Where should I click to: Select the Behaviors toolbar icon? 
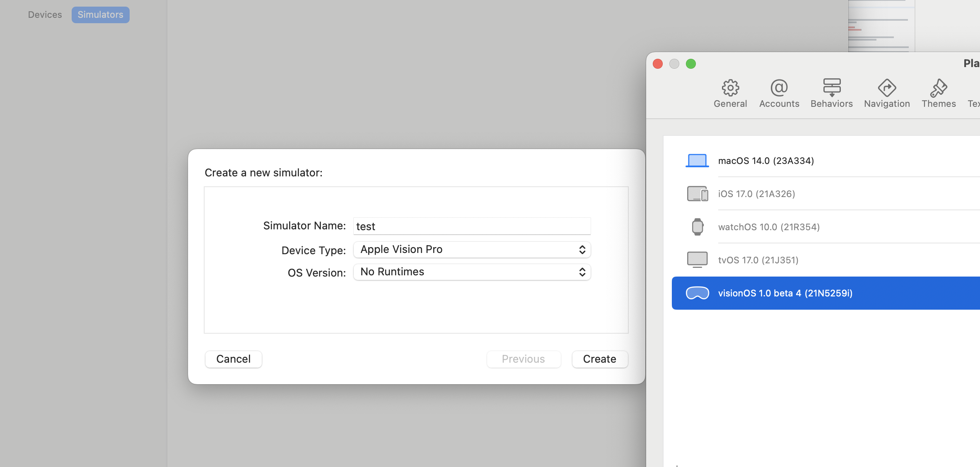[x=831, y=88]
